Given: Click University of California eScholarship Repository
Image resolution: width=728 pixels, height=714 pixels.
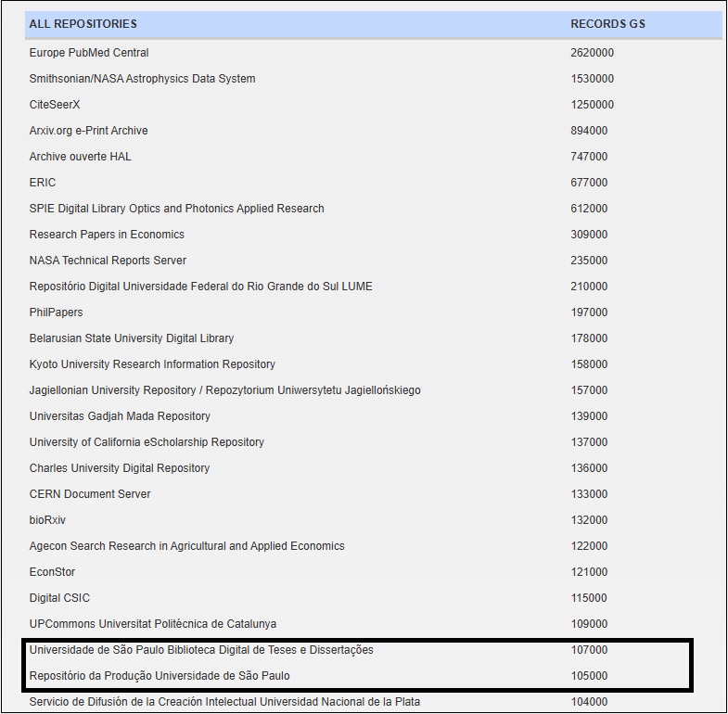Looking at the screenshot, I should coord(147,442).
